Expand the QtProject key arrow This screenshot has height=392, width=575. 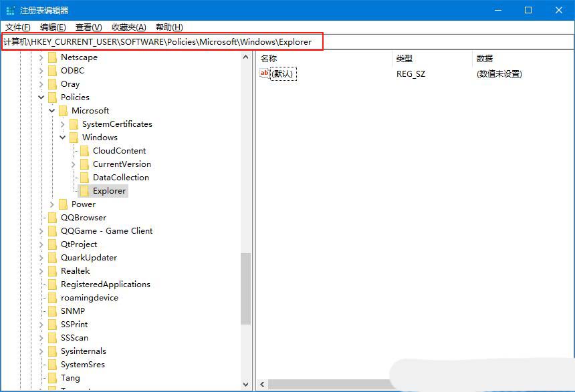tap(41, 244)
